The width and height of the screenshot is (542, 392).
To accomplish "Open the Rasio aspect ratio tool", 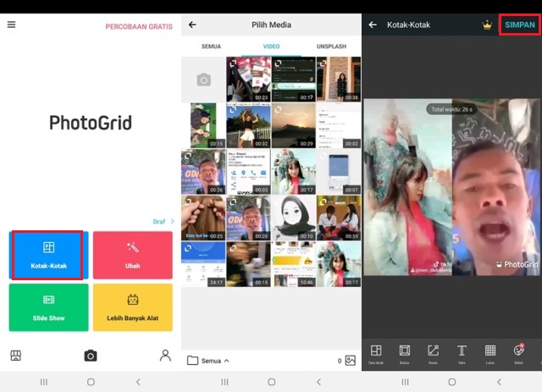I will pos(433,354).
